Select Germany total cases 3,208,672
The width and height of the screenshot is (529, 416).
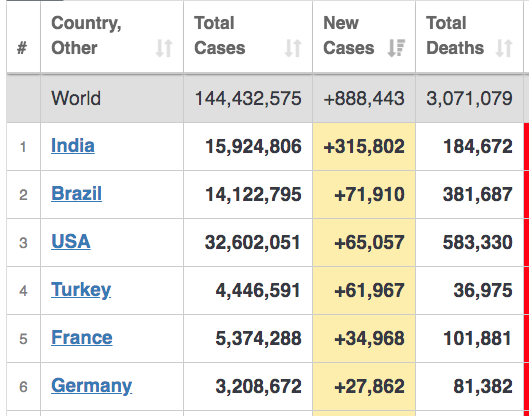[x=258, y=386]
